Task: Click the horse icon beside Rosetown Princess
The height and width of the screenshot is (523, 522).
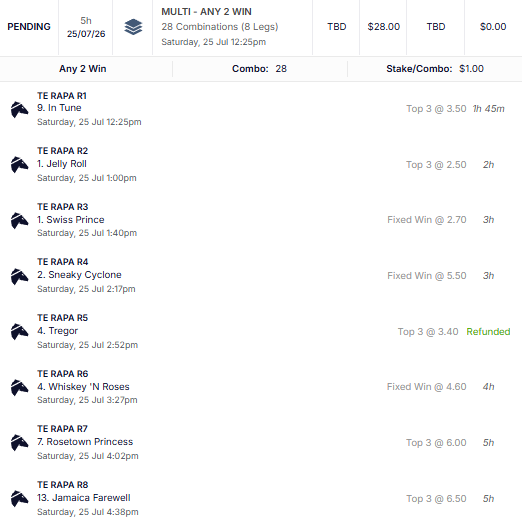Action: 19,443
